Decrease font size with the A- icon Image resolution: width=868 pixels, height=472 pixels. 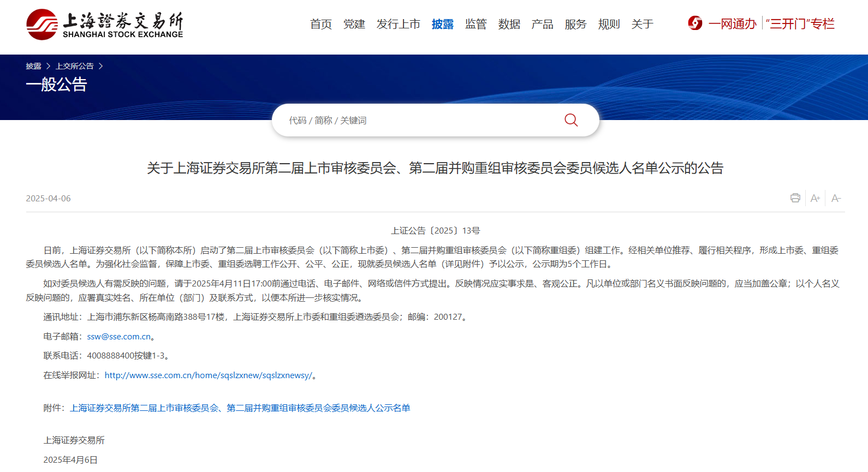tap(836, 198)
